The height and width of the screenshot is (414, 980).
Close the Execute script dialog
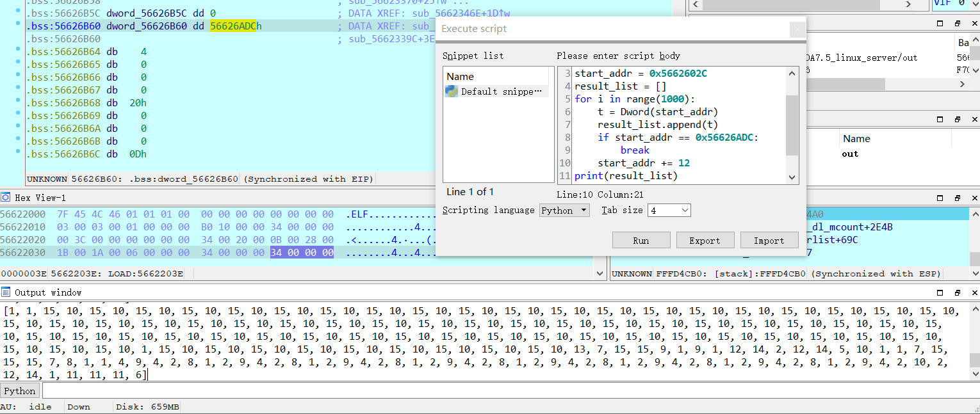[796, 29]
